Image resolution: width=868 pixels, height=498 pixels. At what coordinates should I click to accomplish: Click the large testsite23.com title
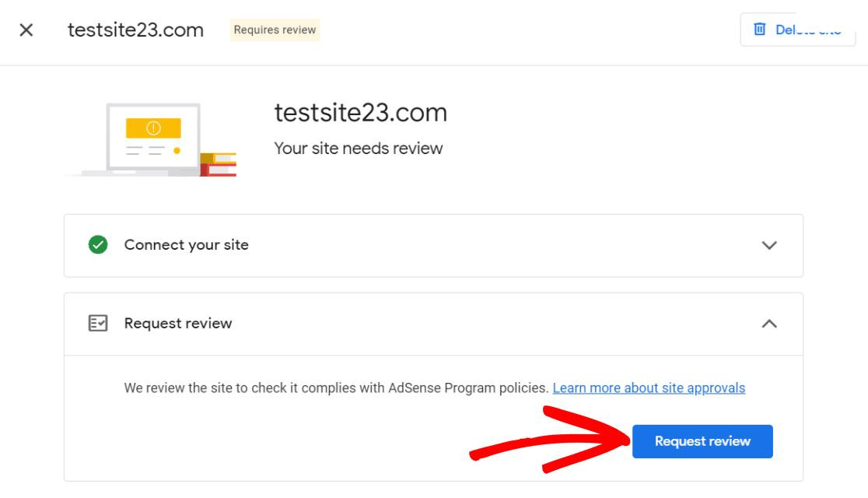360,113
